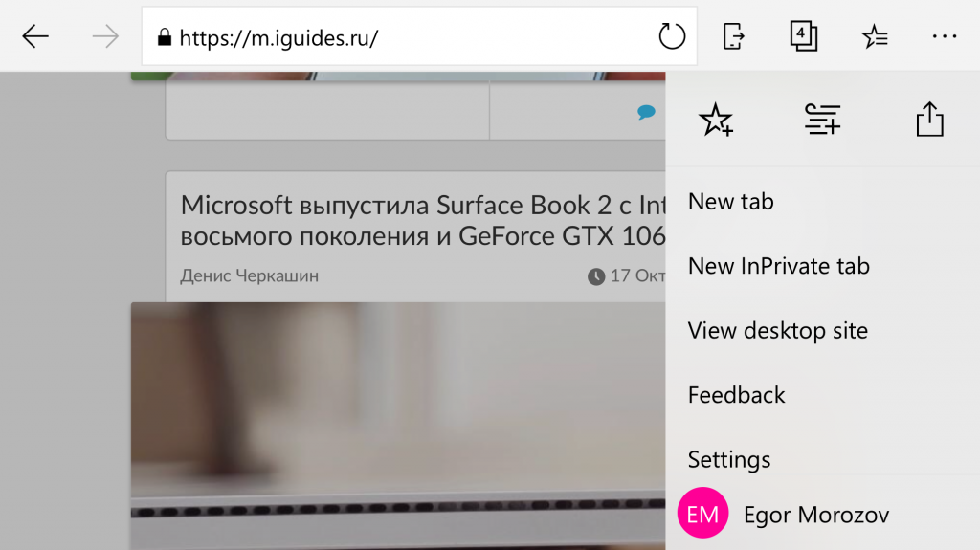
Task: Focus the m.iguides.ru address field
Action: [402, 38]
